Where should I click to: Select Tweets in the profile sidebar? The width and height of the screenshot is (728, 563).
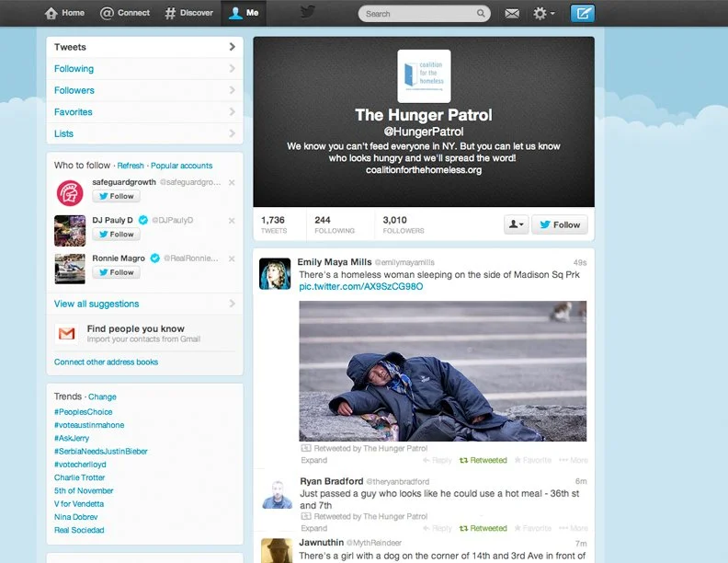point(145,47)
